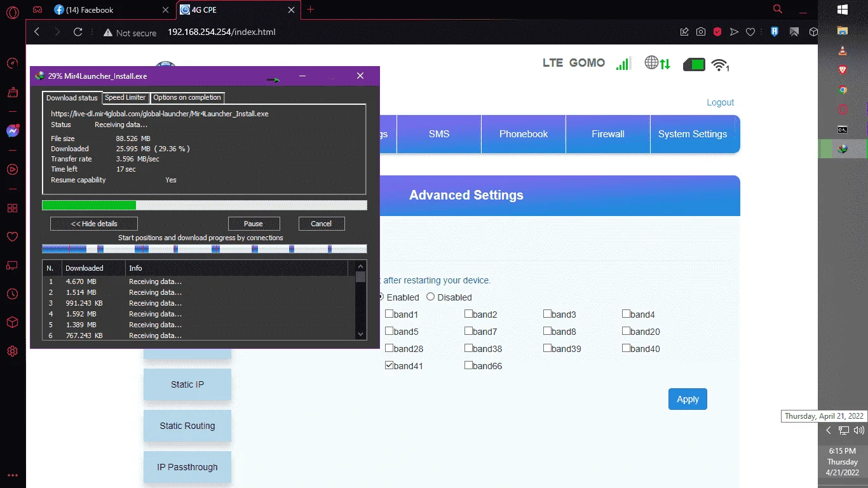Open the Player icon in sidebar
This screenshot has width=868, height=488.
point(12,169)
